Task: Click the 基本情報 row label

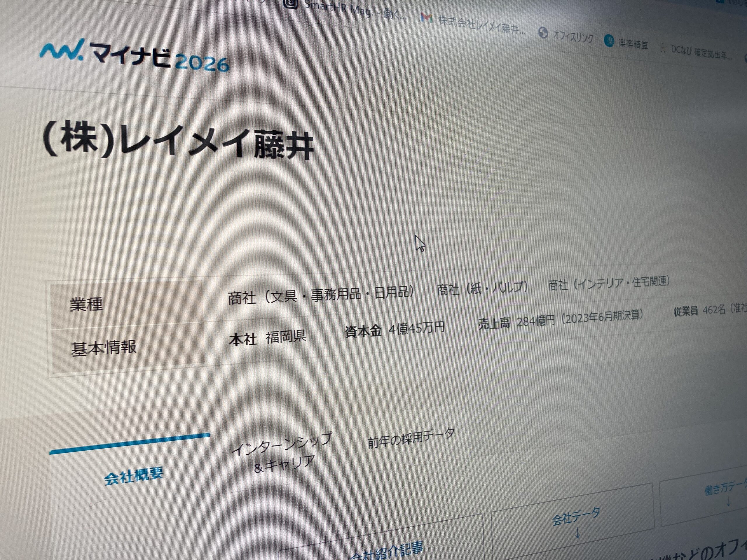Action: tap(103, 348)
